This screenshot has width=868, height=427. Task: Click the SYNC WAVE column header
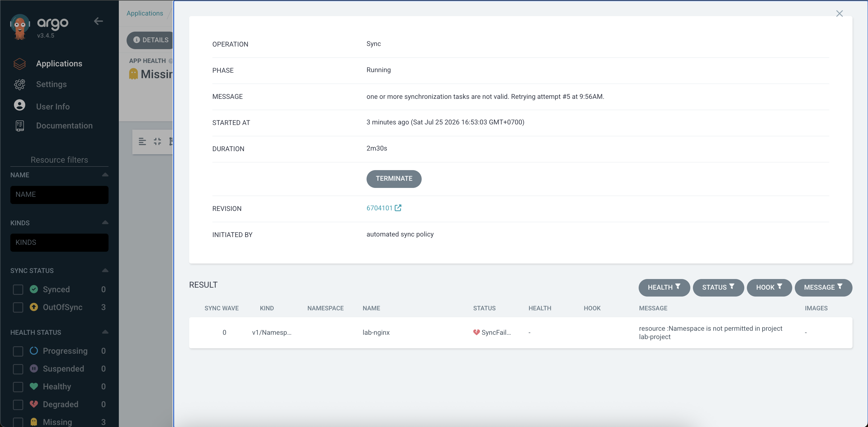click(221, 308)
